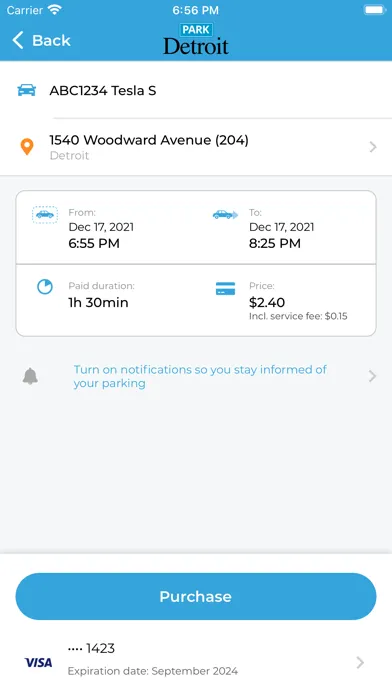Open the Park Detroit logo header

click(196, 40)
